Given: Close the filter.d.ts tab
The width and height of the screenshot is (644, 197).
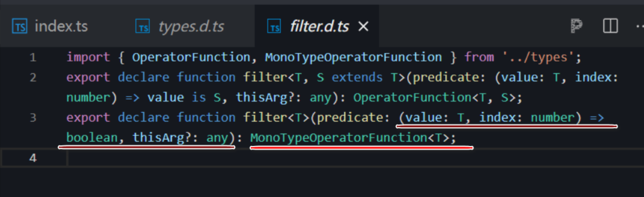Looking at the screenshot, I should 363,27.
